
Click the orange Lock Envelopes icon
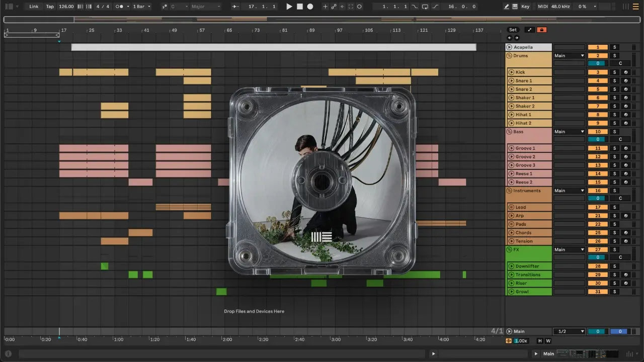tap(541, 30)
